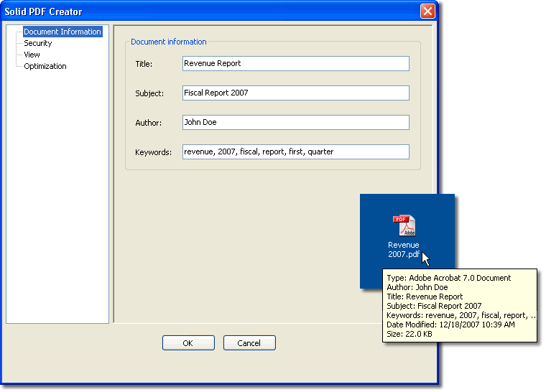The width and height of the screenshot is (546, 392).
Task: Click the Revenue 2007.pdf Adobe PDF icon
Action: (404, 225)
